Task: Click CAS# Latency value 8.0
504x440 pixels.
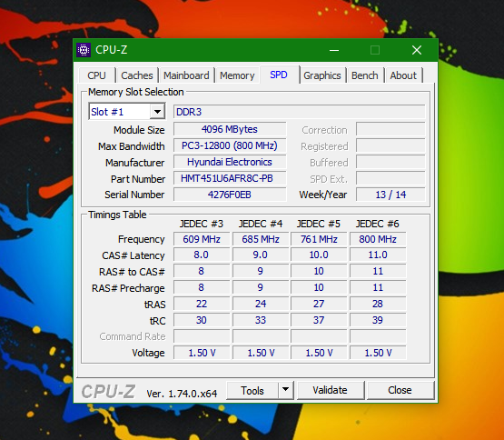Action: click(202, 255)
